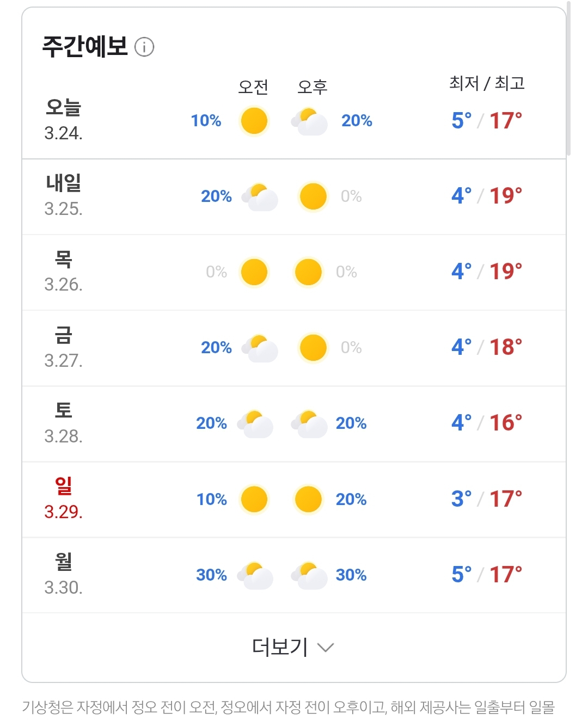
Task: Click the 4° / 16° Saturday temperature
Action: (x=487, y=423)
